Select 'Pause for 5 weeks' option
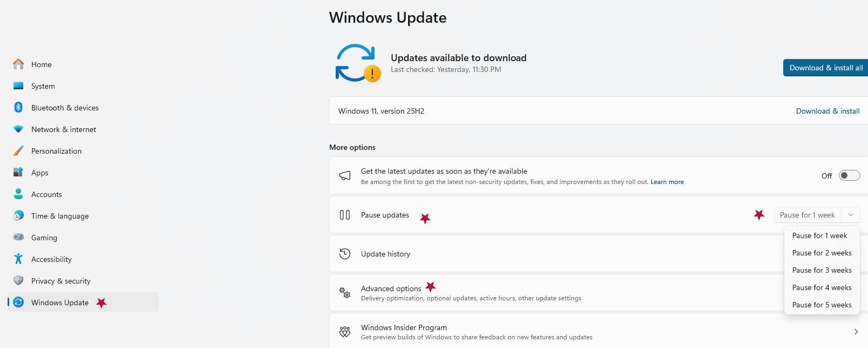Image resolution: width=868 pixels, height=348 pixels. [822, 305]
